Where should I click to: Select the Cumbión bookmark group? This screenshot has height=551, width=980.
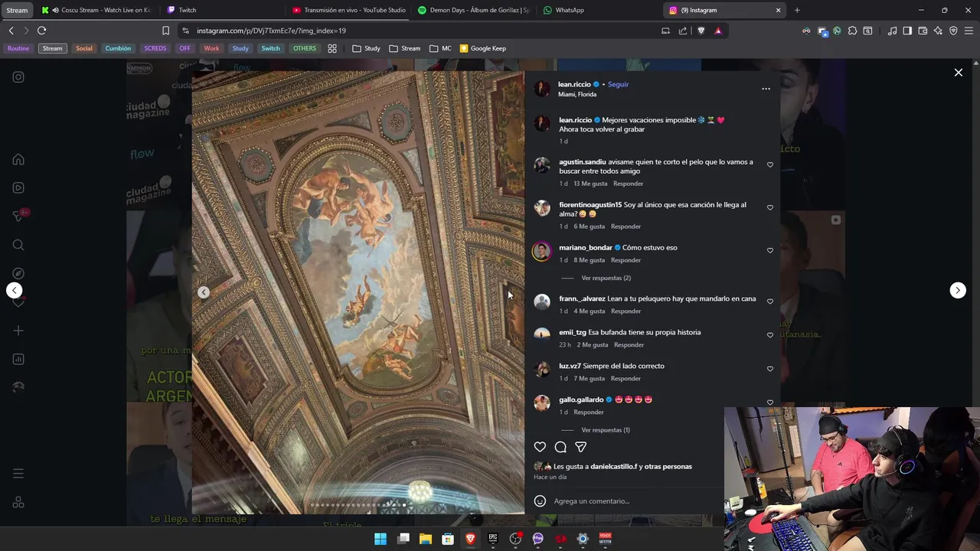118,48
